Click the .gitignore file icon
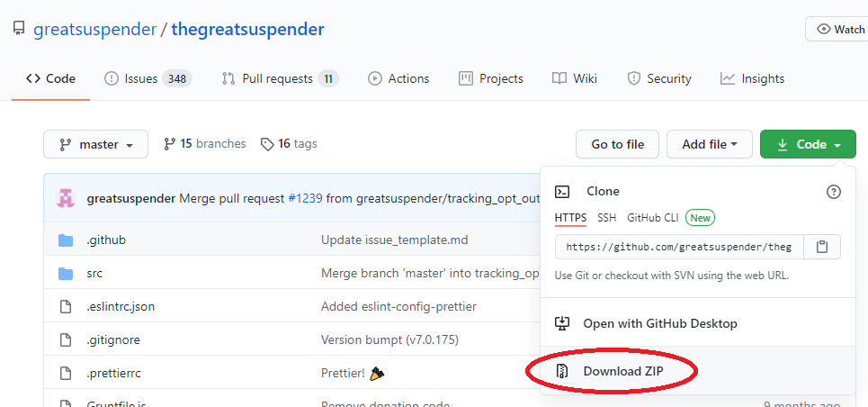The height and width of the screenshot is (407, 868). [66, 339]
